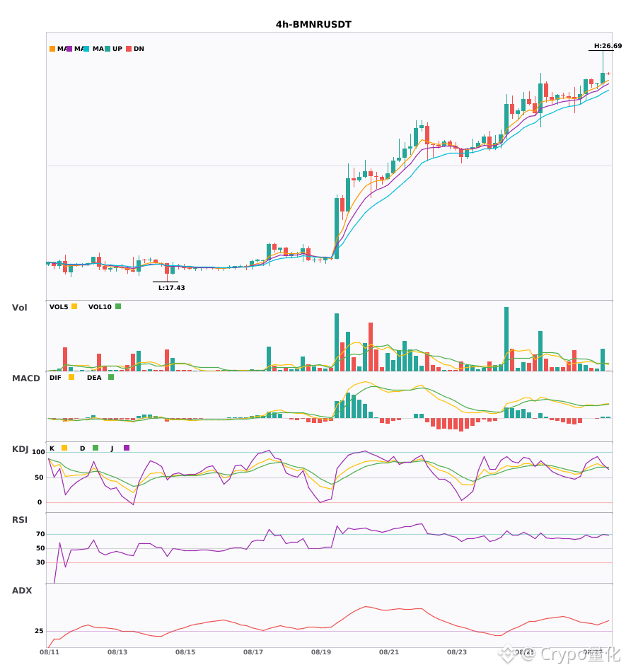
Task: Click the 08/17 date label
Action: [253, 652]
